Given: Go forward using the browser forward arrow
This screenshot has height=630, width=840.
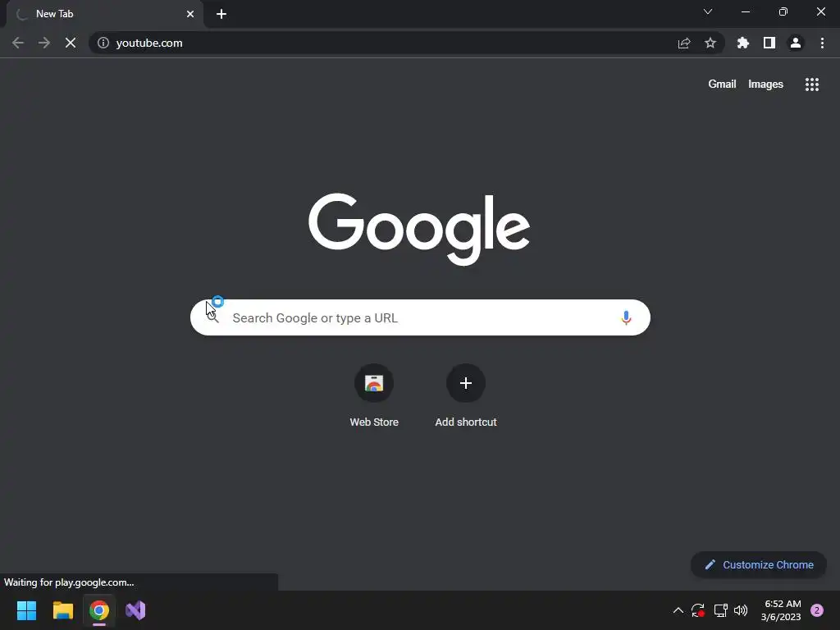Looking at the screenshot, I should (44, 43).
